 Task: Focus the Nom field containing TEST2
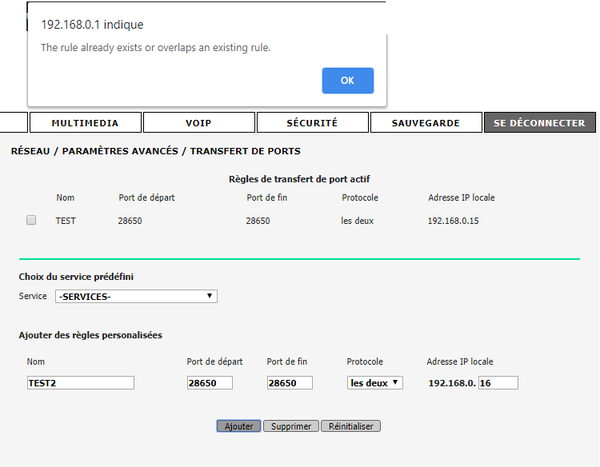80,383
